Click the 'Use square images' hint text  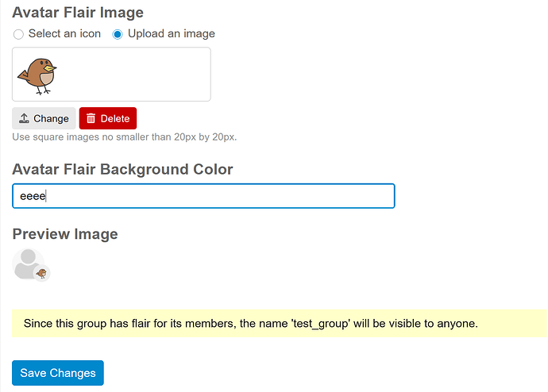click(125, 136)
